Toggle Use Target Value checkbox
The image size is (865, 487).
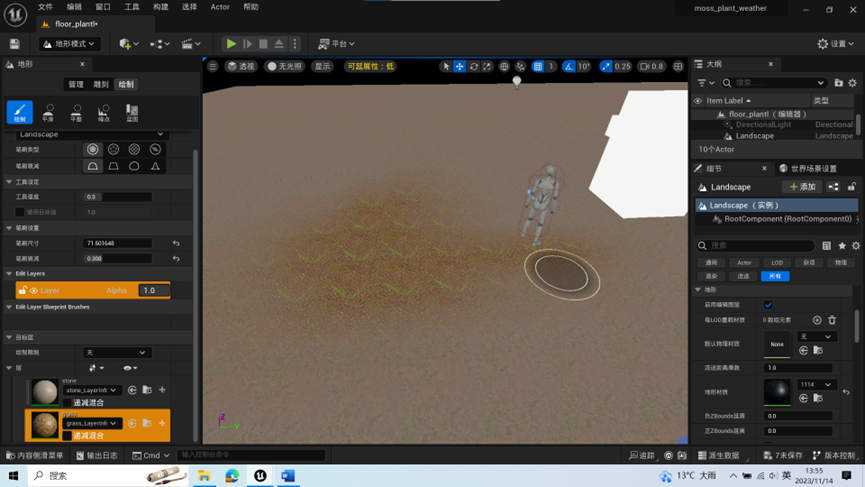pos(20,212)
